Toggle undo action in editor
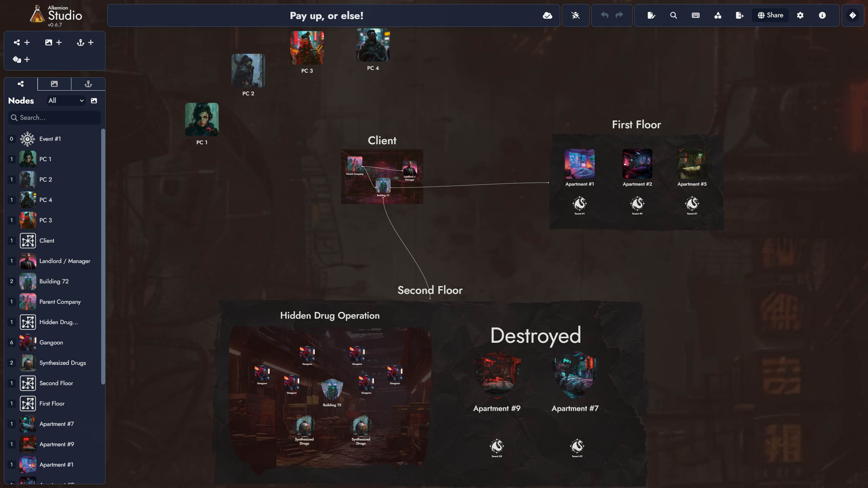The width and height of the screenshot is (868, 488). click(x=604, y=15)
